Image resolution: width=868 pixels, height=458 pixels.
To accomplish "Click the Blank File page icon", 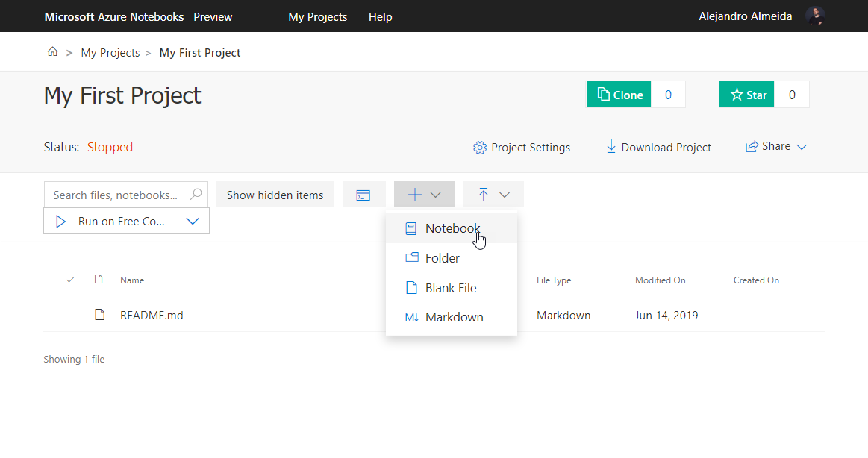I will coord(411,288).
